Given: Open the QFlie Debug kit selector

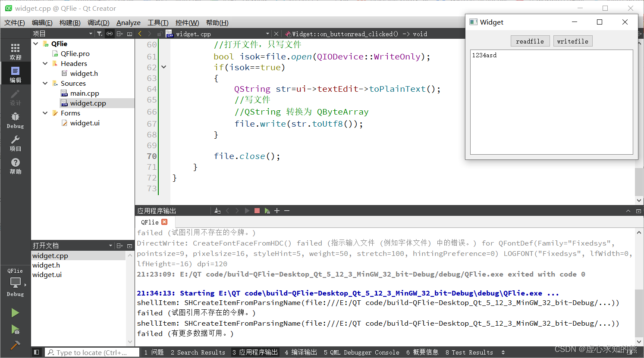Looking at the screenshot, I should click(16, 283).
